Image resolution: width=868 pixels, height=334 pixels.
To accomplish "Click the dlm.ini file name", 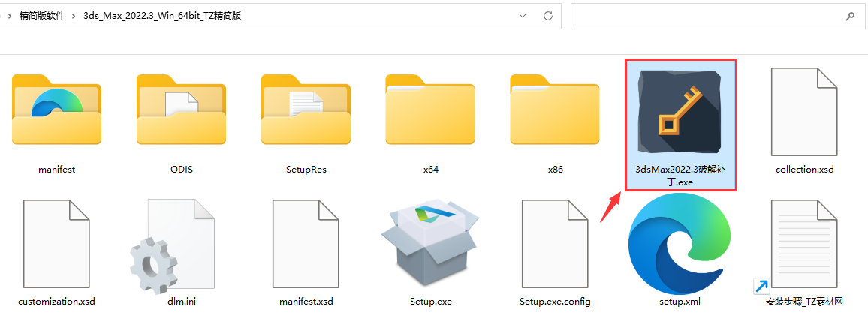I will (181, 302).
